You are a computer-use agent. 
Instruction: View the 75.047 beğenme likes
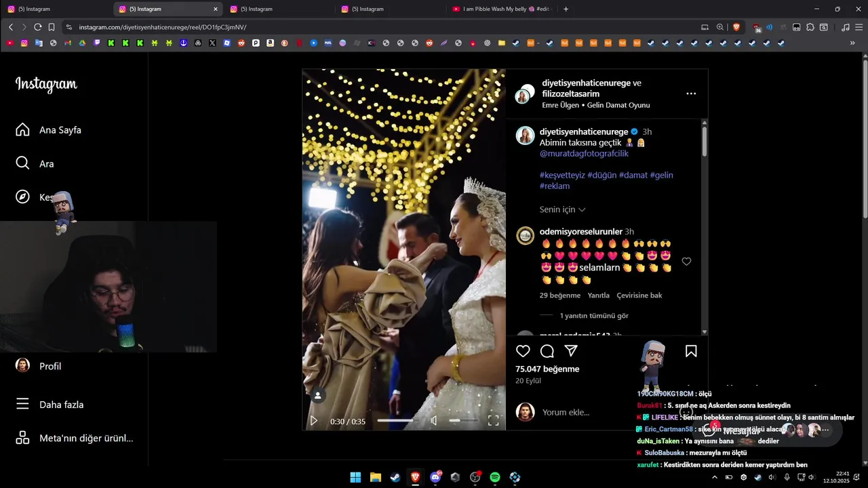547,369
